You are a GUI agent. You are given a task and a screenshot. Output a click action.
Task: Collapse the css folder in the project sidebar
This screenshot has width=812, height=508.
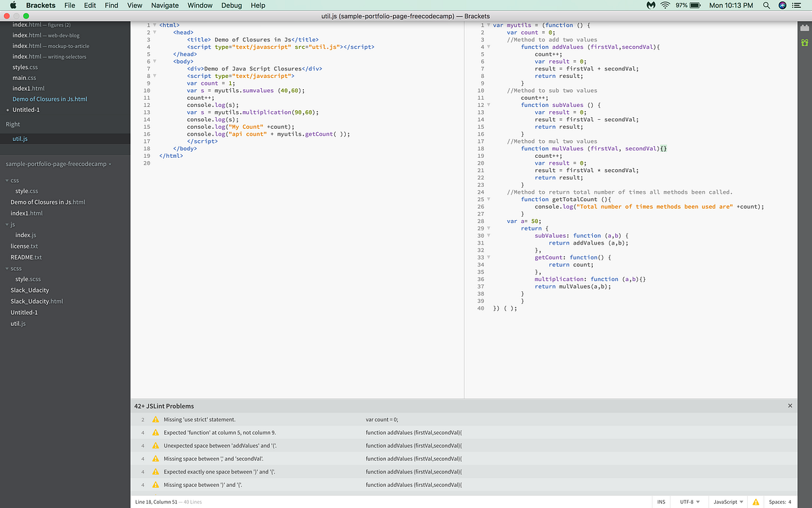5,180
